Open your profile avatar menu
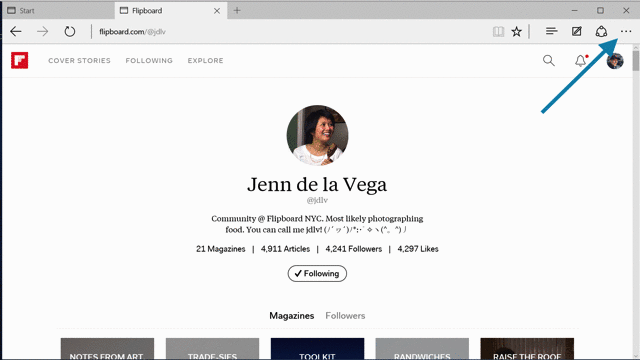 pos(615,61)
